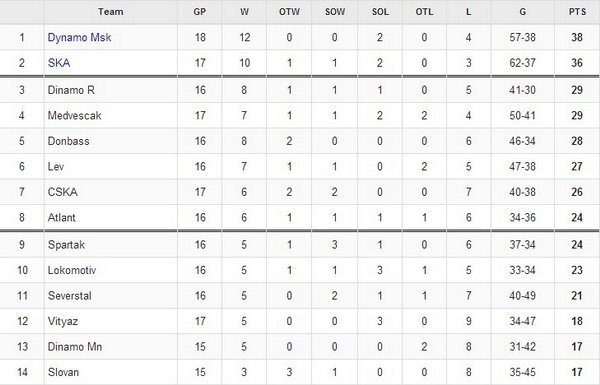
Task: Sort table by GP column header
Action: pos(199,12)
